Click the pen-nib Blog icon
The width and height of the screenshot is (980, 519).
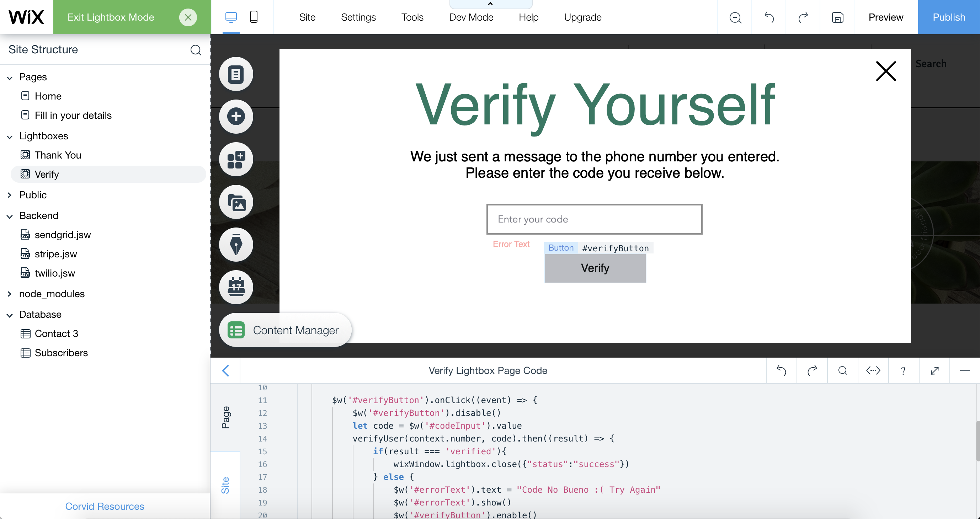[x=236, y=245]
